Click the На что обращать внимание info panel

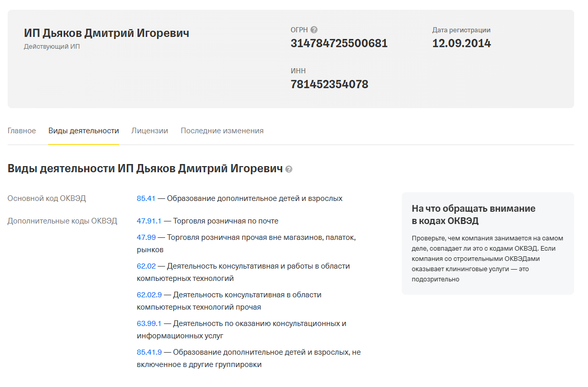tap(487, 243)
